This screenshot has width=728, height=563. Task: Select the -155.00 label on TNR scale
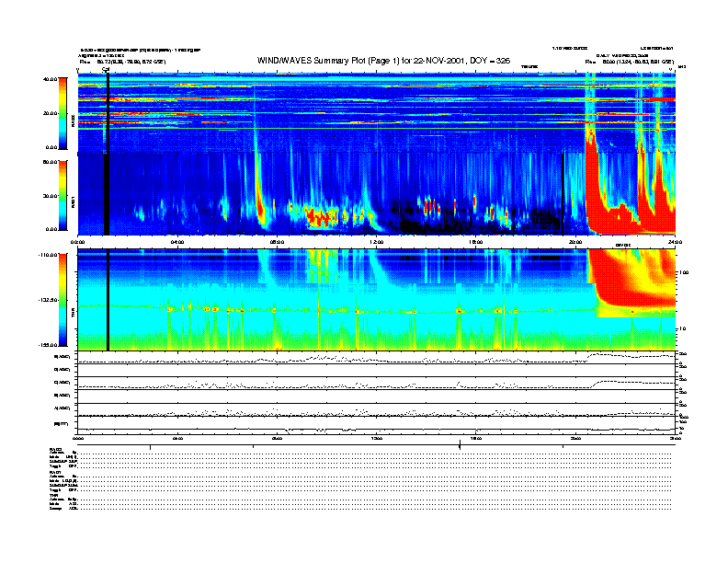click(49, 345)
